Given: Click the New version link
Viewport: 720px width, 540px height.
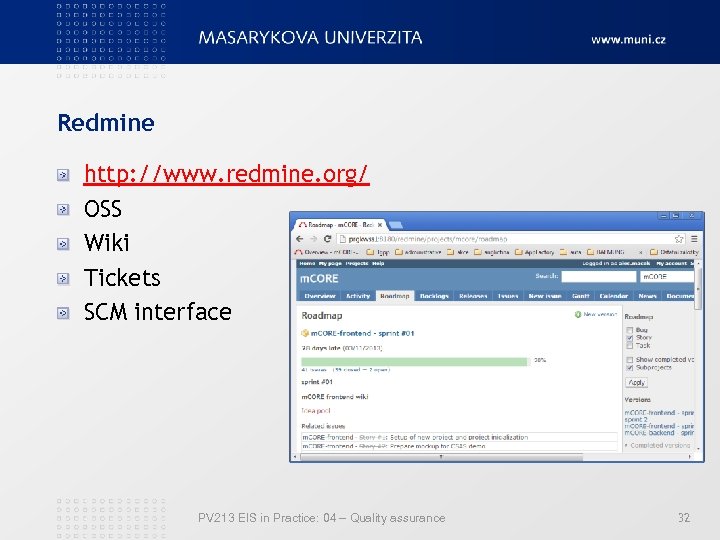Looking at the screenshot, I should 600,315.
